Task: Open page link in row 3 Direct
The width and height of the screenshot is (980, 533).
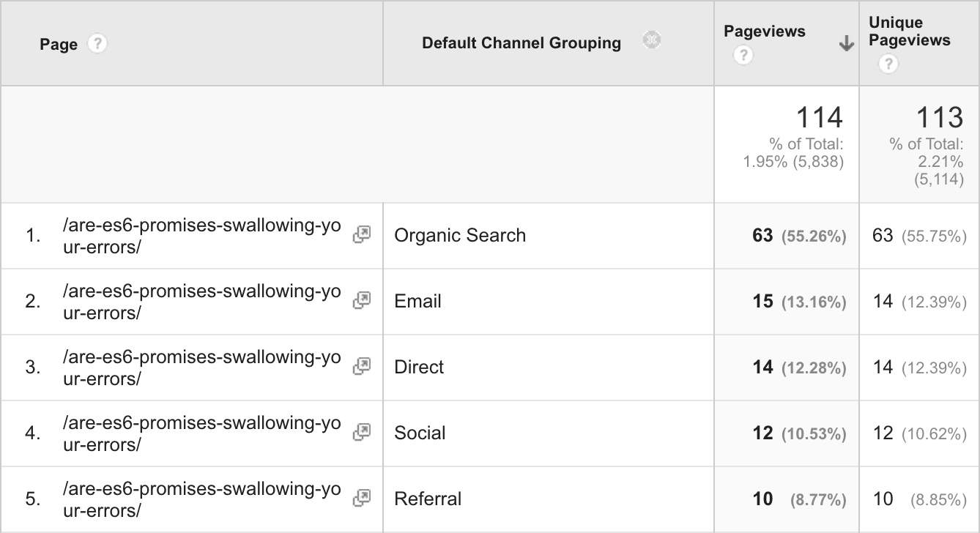Action: point(202,368)
